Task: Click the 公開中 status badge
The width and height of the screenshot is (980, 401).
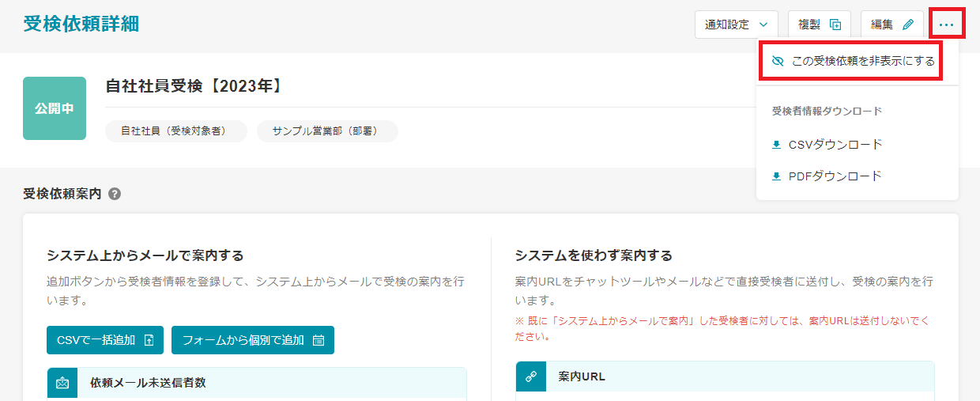Action: pyautogui.click(x=55, y=108)
